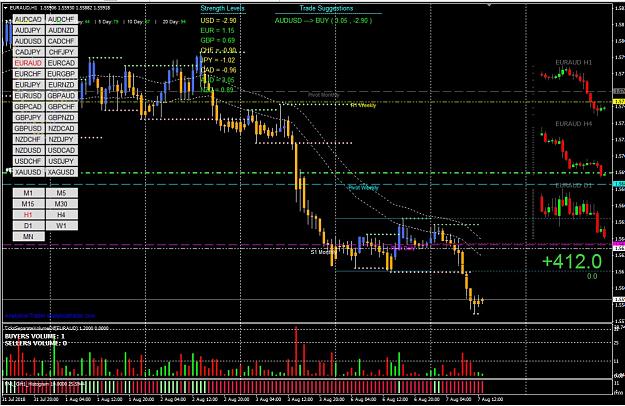Select the active H1 timeframe button
Viewport: 625px width, 406px height.
point(28,215)
